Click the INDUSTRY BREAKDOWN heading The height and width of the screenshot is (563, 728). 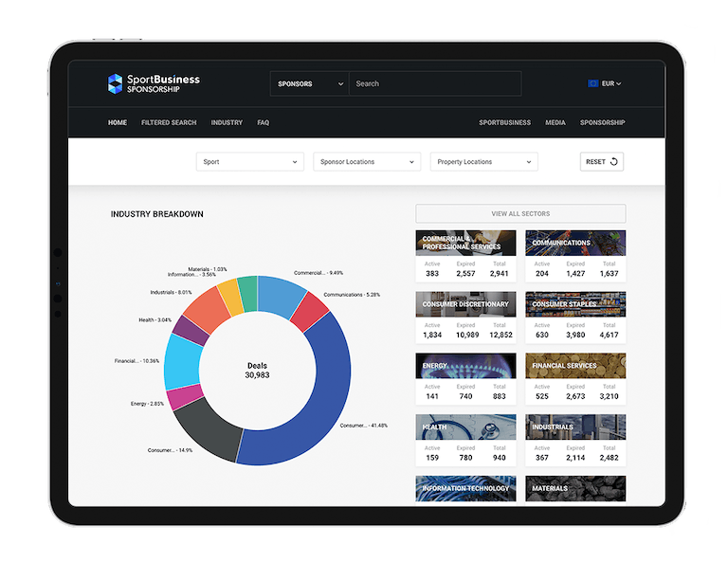(x=157, y=214)
